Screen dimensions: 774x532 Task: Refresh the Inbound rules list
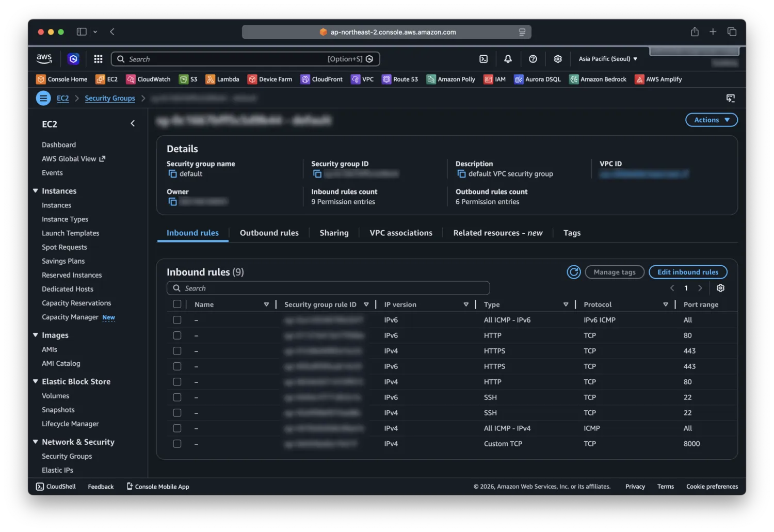pos(574,272)
